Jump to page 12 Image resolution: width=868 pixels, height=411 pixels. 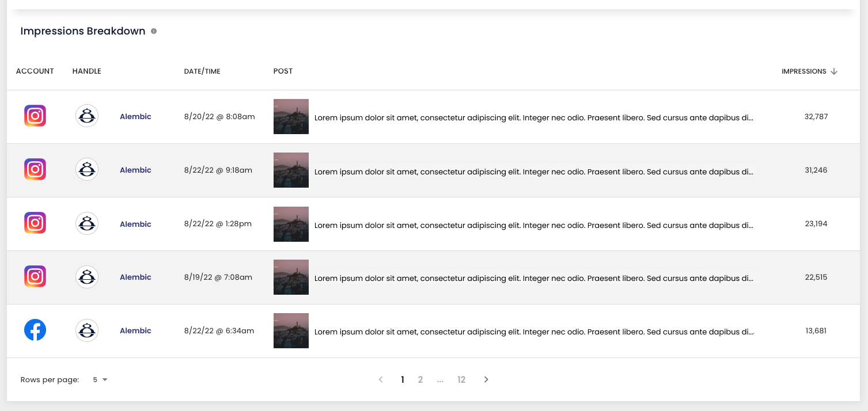461,379
